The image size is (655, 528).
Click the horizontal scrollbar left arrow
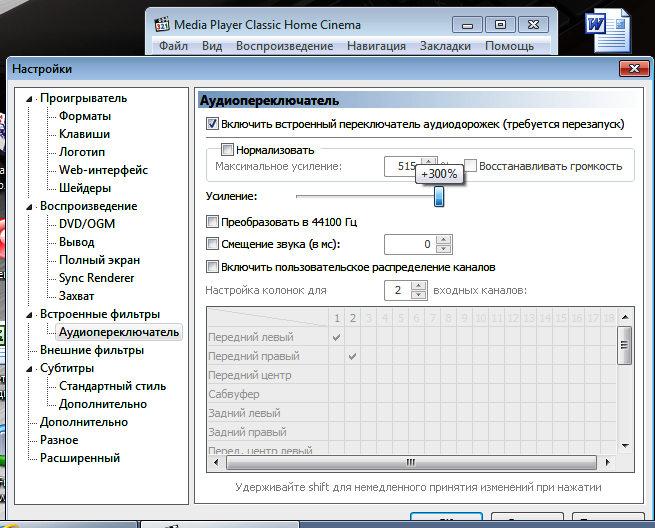(x=216, y=462)
